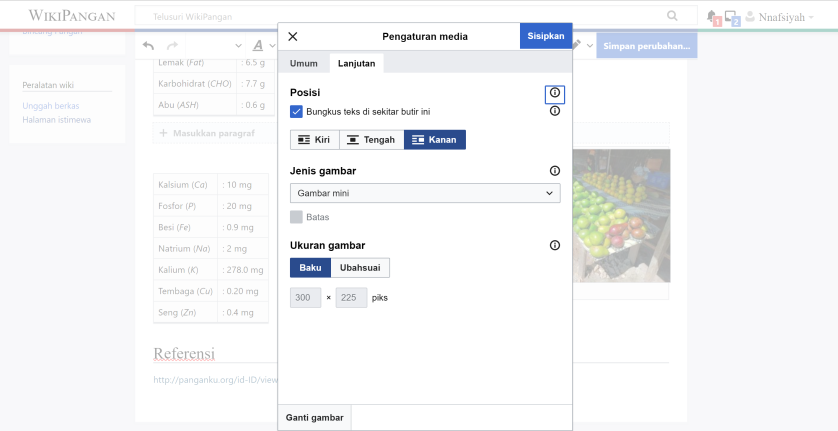The height and width of the screenshot is (431, 838).
Task: Open the notifications bell icon
Action: pos(712,17)
